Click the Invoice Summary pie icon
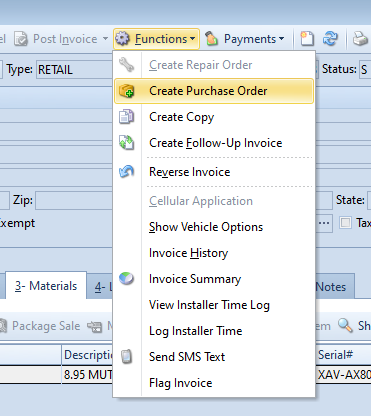Screen dimensions: 371x416 point(127,279)
